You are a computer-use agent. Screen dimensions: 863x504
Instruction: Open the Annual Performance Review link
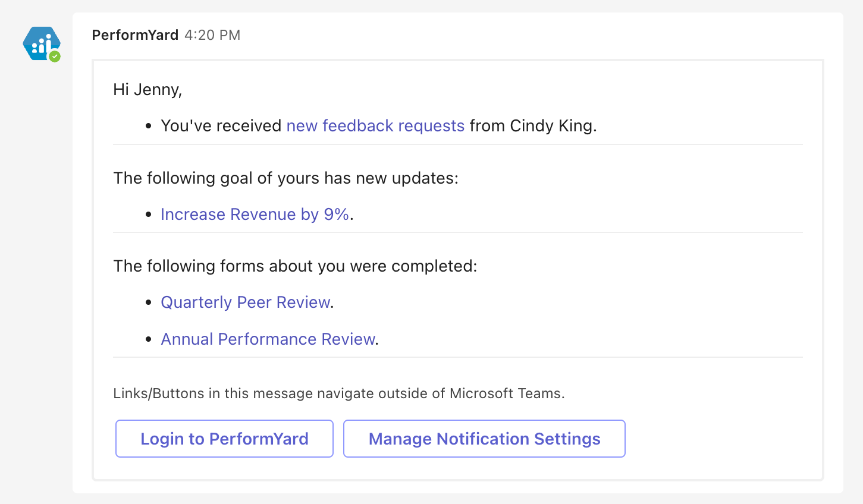point(268,339)
